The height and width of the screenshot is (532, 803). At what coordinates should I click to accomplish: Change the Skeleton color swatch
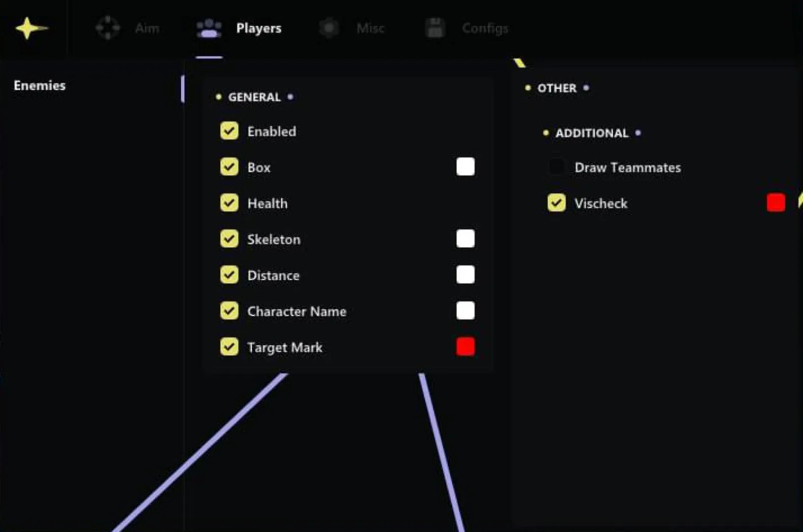[x=466, y=239]
